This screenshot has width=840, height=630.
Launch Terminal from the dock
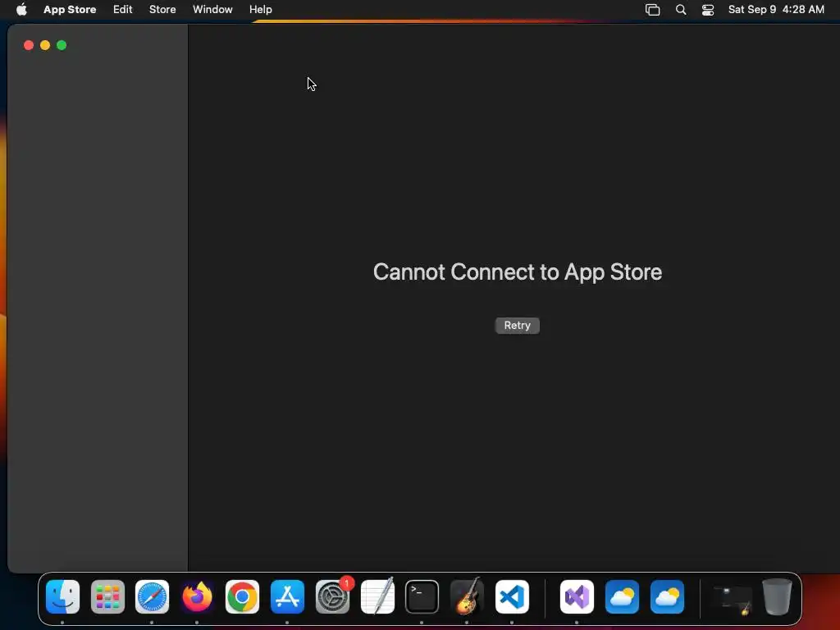(x=422, y=597)
